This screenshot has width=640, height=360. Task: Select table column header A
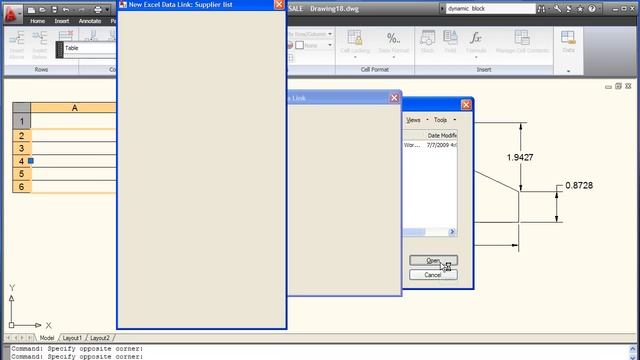click(74, 108)
